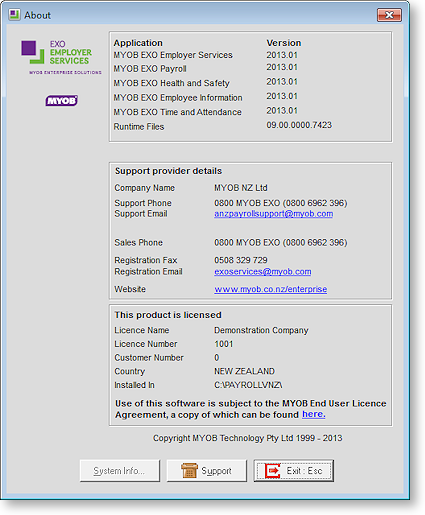Screen dimensions: 425x515
Task: Click the purple MYOB logo badge
Action: click(x=62, y=100)
